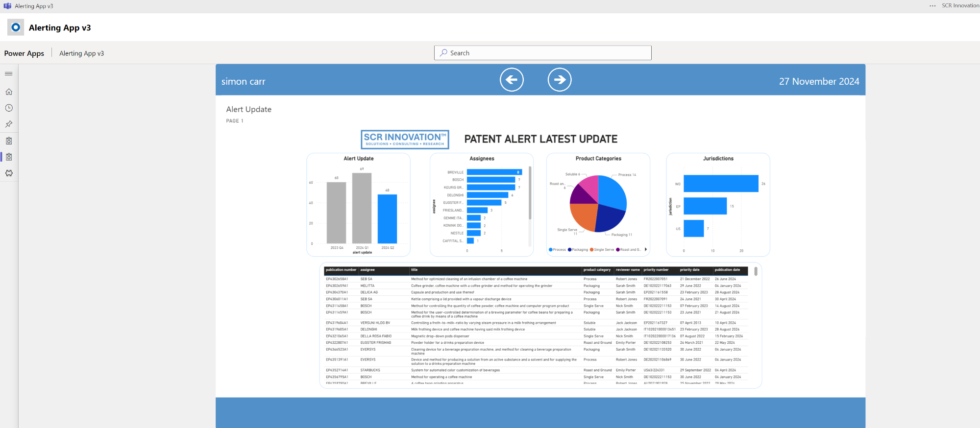Select the DELICA AG cell
This screenshot has height=428, width=980.
(x=369, y=292)
